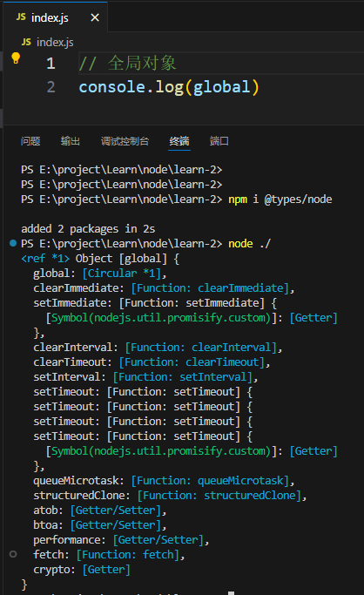The width and height of the screenshot is (364, 595).
Task: Click the lightbulb quick-fix icon
Action: click(x=16, y=58)
